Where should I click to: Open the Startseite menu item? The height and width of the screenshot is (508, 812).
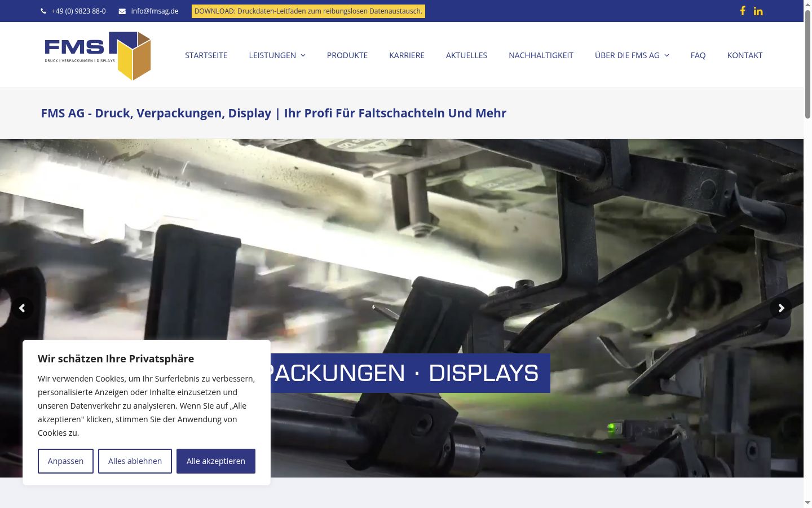click(x=206, y=55)
